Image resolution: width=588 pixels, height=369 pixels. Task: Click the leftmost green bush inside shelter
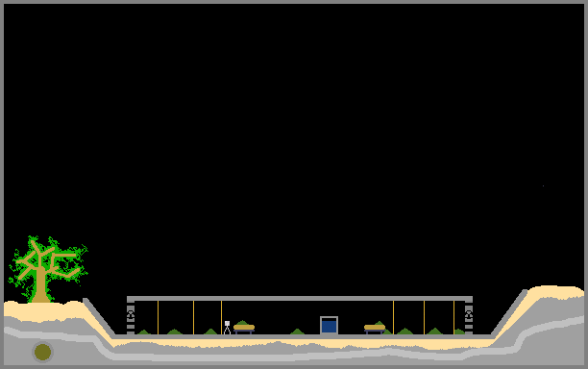(x=143, y=332)
